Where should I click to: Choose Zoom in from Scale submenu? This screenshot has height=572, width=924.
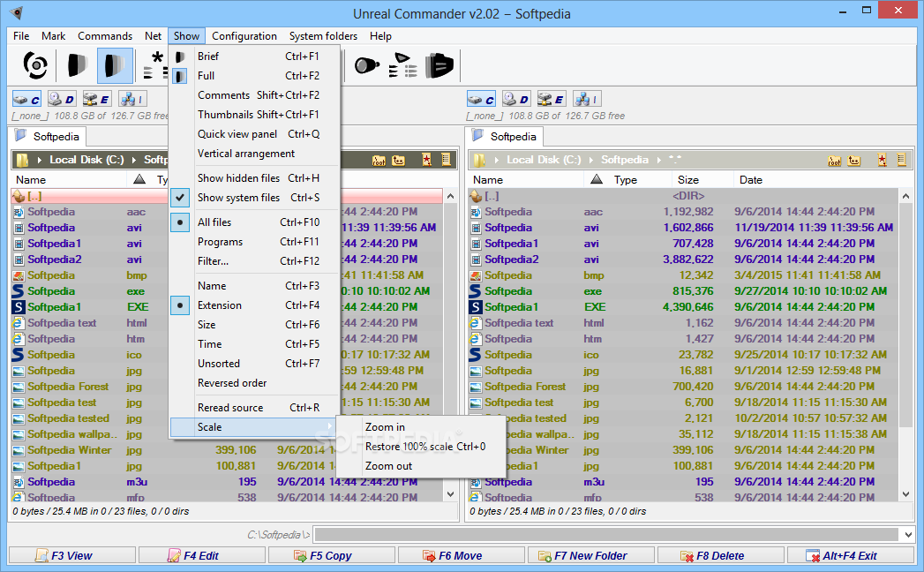(x=421, y=427)
